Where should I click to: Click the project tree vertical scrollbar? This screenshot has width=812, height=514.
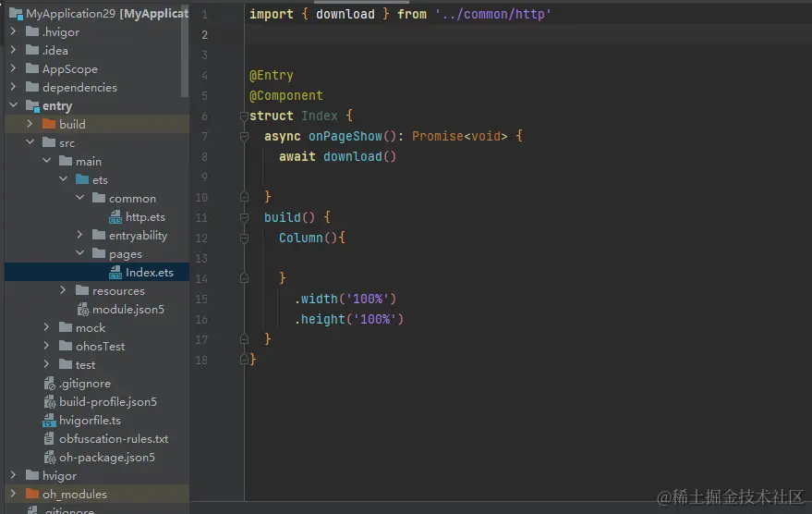185,52
